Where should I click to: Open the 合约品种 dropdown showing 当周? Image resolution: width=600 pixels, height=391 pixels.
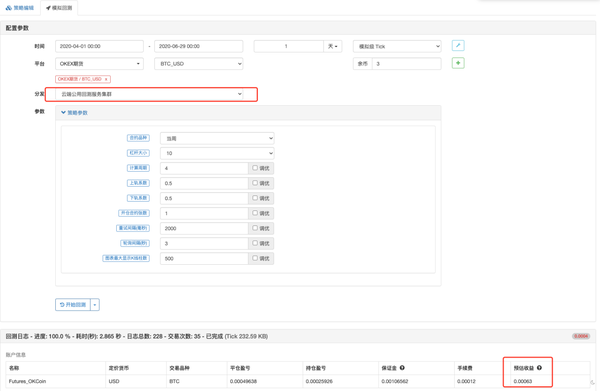pos(217,138)
